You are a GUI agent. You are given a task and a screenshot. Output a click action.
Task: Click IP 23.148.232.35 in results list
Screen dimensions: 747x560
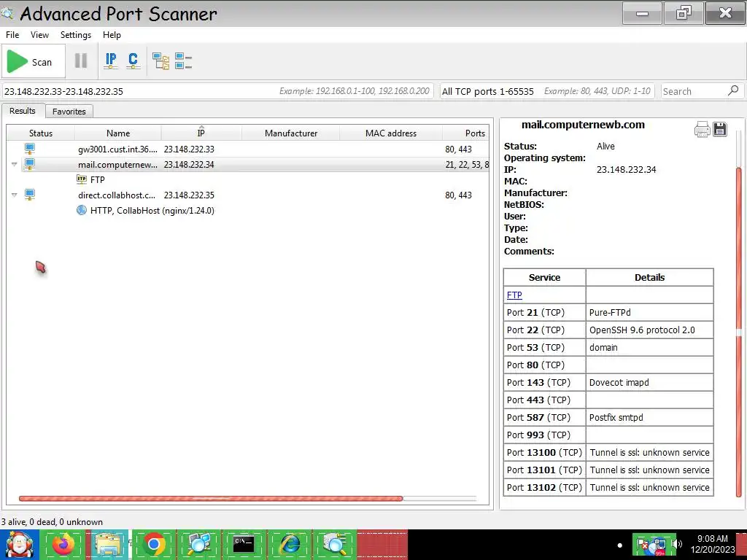point(189,195)
